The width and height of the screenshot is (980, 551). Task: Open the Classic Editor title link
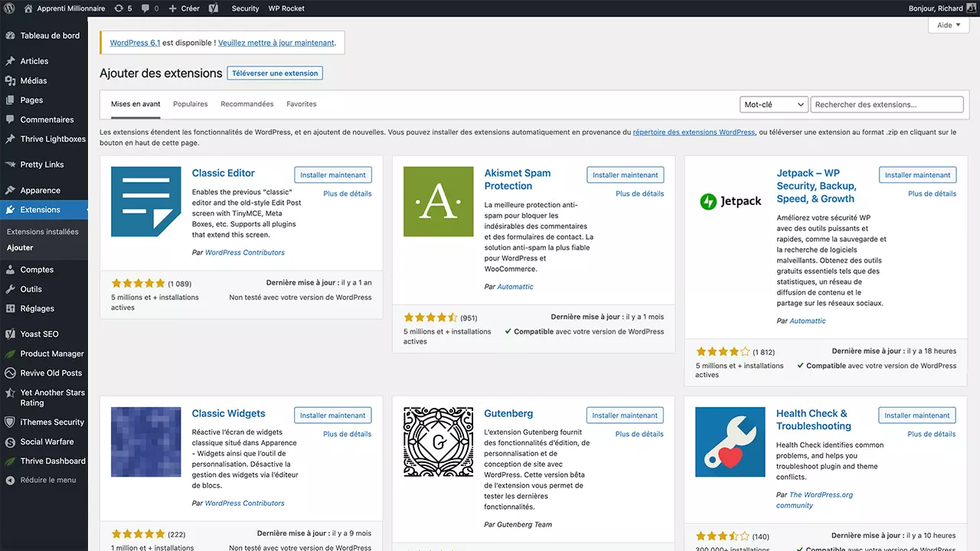pos(224,173)
